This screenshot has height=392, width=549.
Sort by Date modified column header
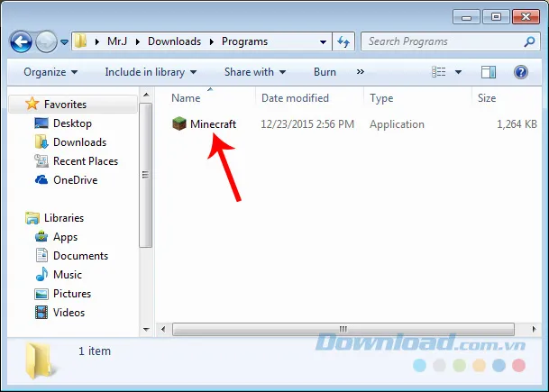[x=295, y=98]
